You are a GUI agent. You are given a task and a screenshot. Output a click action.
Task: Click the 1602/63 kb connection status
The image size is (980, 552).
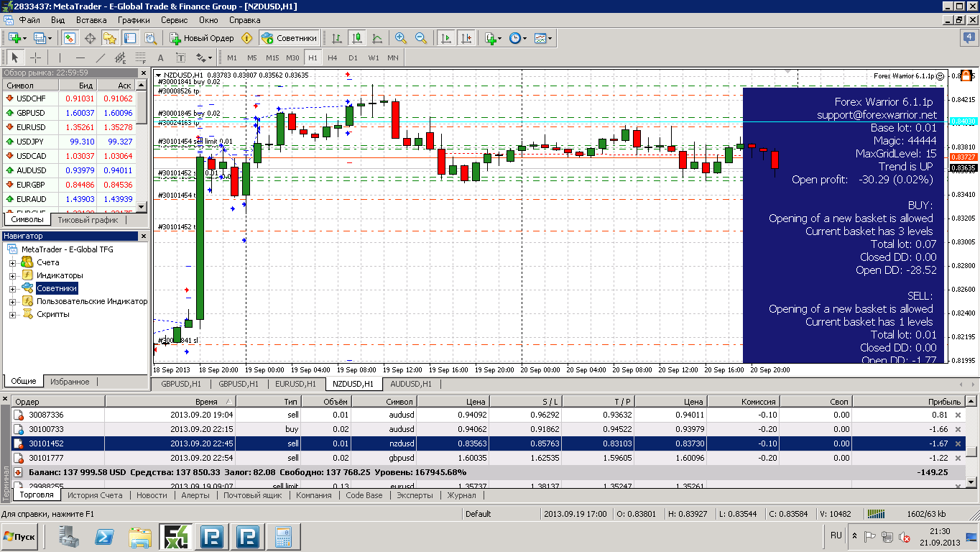pyautogui.click(x=926, y=514)
